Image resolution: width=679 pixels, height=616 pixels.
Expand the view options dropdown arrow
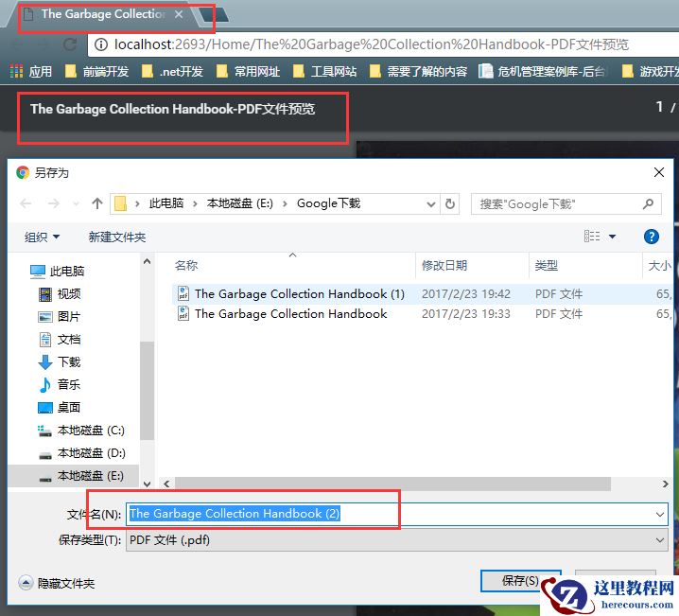[612, 237]
